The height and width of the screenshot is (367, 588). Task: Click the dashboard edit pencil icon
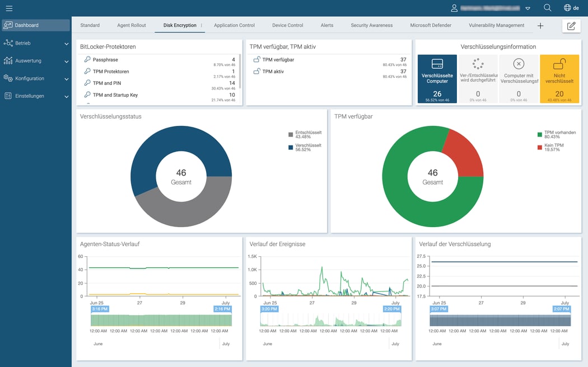tap(571, 25)
